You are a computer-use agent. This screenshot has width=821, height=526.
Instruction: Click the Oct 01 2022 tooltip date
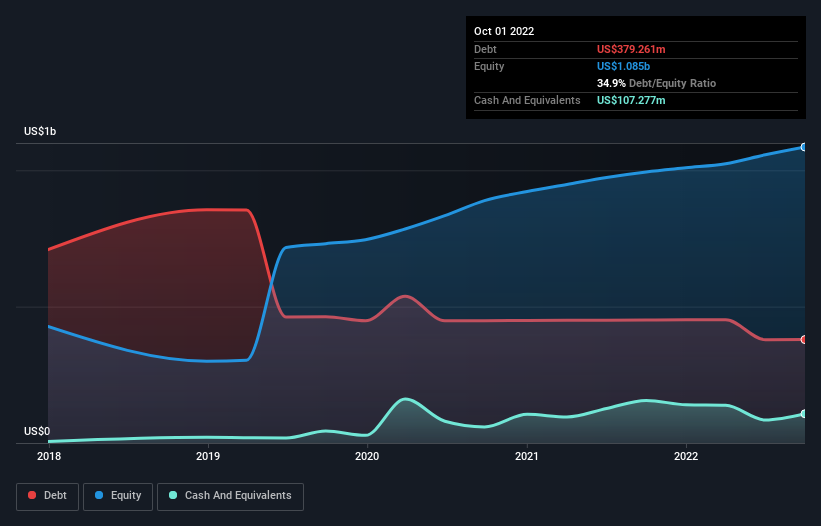click(504, 31)
